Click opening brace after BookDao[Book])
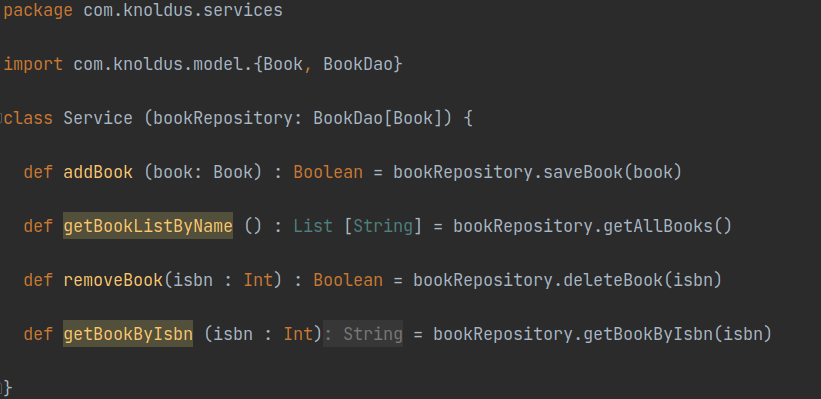This screenshot has width=821, height=399. 468,118
